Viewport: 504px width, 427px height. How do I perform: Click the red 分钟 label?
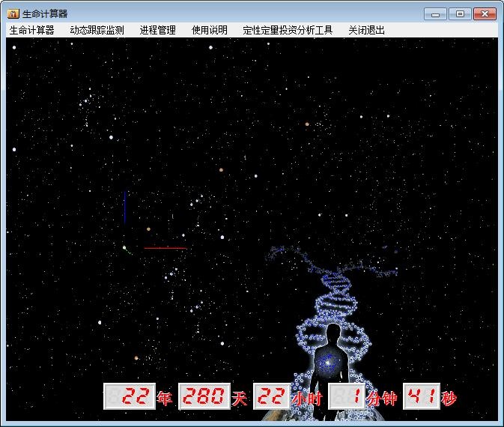coord(382,399)
